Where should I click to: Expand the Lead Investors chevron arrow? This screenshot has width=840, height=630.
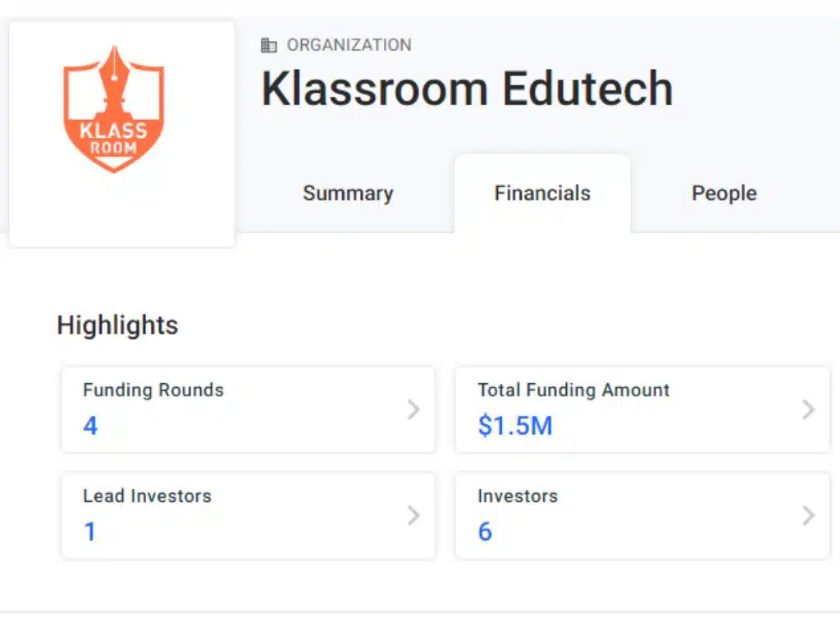tap(413, 515)
